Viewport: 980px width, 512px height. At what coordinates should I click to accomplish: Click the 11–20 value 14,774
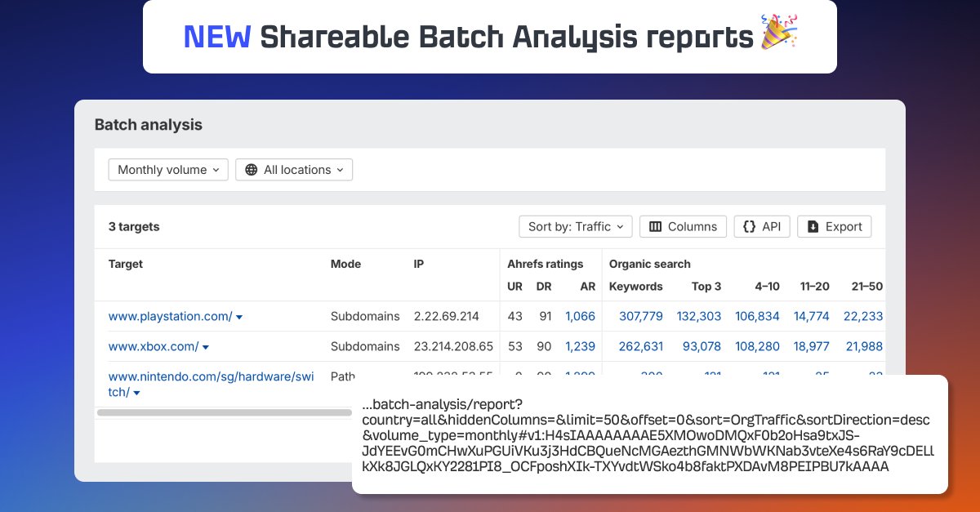point(812,316)
